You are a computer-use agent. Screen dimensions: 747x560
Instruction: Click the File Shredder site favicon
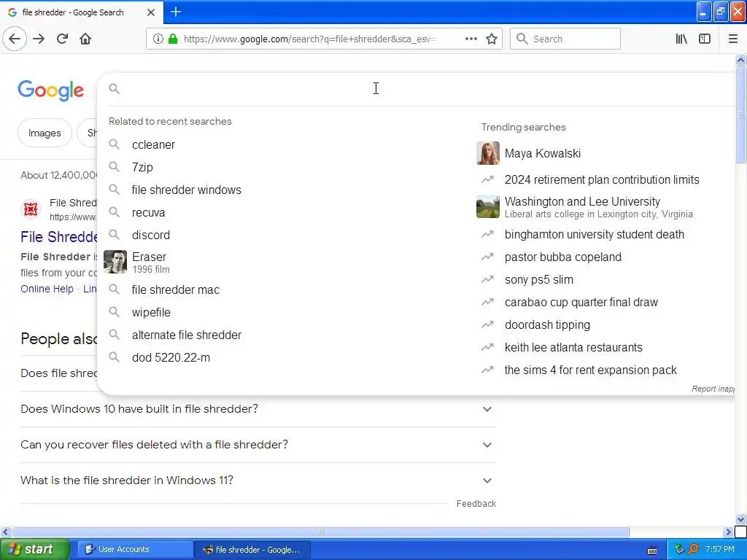(31, 209)
